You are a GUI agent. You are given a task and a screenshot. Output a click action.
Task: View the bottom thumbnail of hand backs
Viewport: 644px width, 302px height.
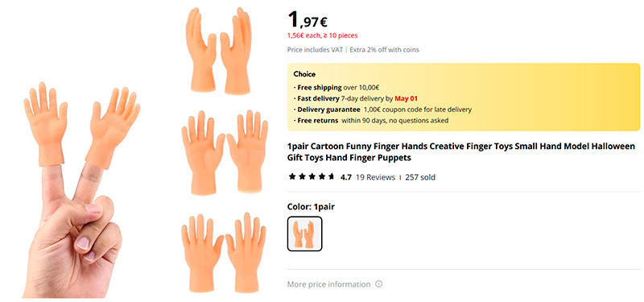224,252
